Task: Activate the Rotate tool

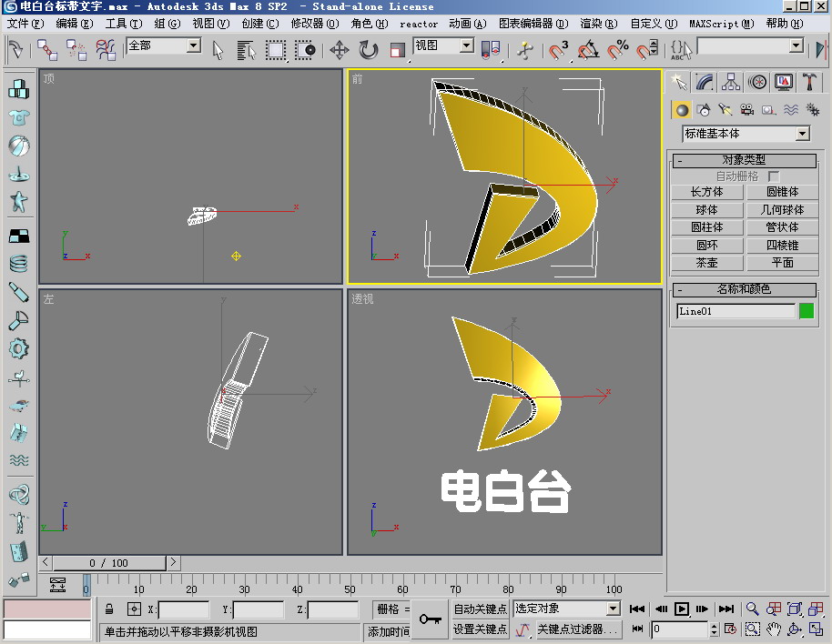Action: coord(369,50)
